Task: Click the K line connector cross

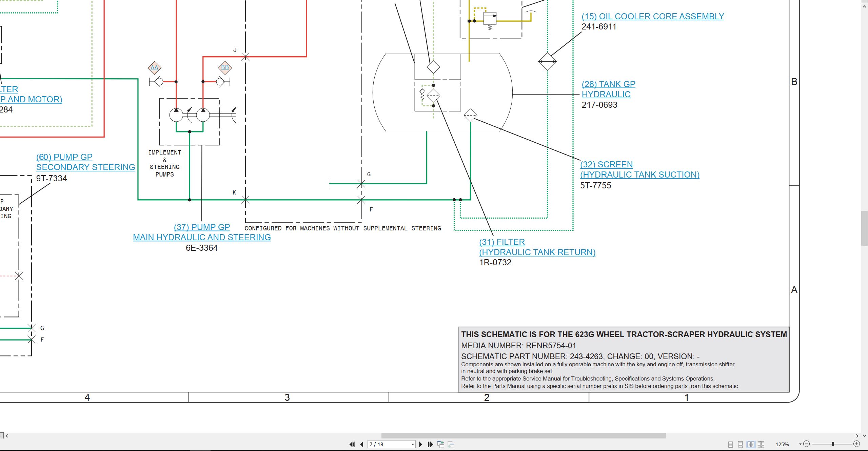Action: (245, 200)
